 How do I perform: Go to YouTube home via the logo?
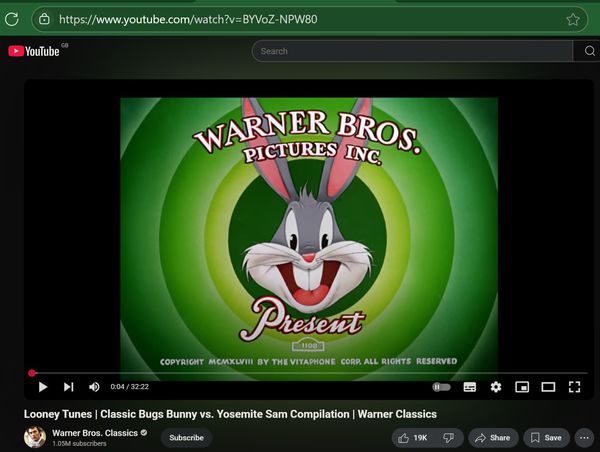point(34,51)
